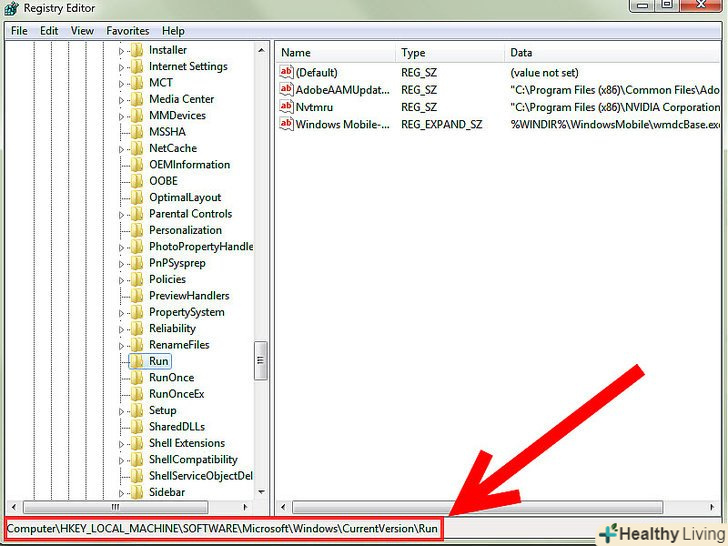The width and height of the screenshot is (728, 546).
Task: Click the NetCache folder icon
Action: 136,148
